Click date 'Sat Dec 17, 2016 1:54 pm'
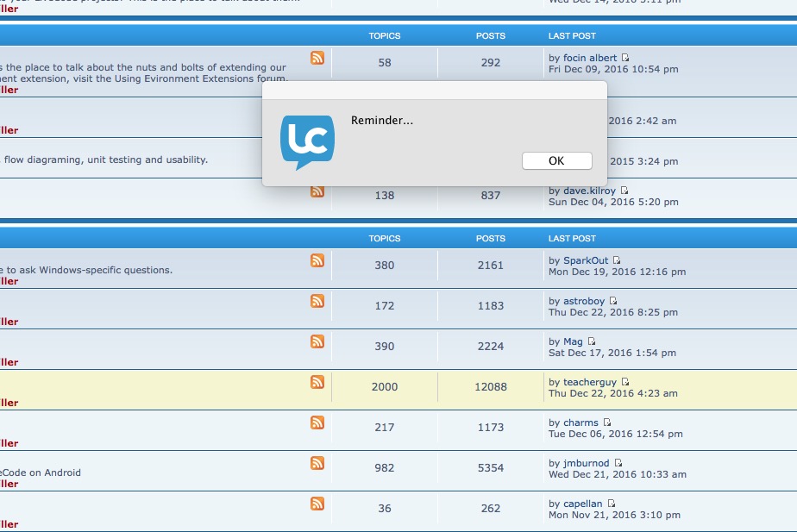 point(612,354)
